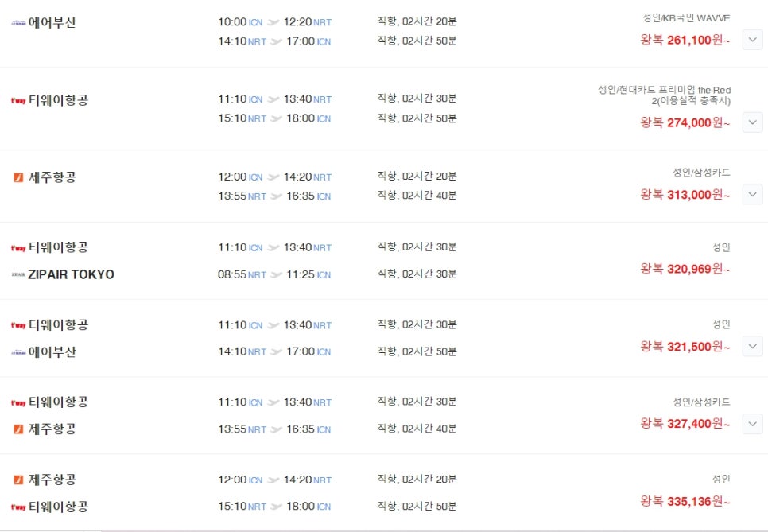Click the 현대카드 프리미엄 the Red fare condition text

[664, 95]
